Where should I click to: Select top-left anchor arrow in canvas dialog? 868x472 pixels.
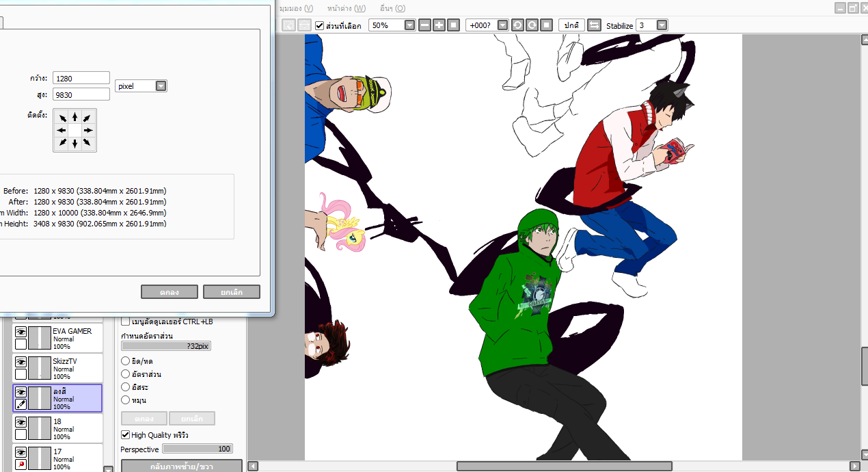(x=62, y=118)
